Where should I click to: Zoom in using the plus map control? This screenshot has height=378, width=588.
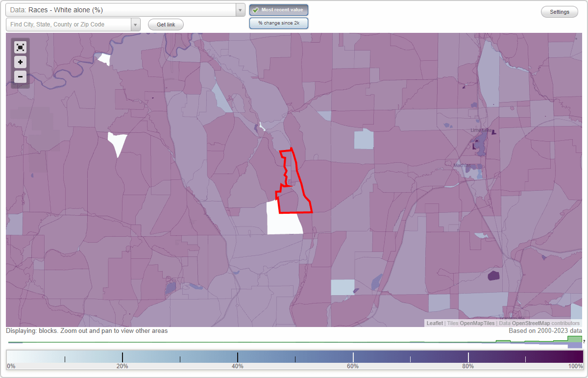tap(20, 62)
